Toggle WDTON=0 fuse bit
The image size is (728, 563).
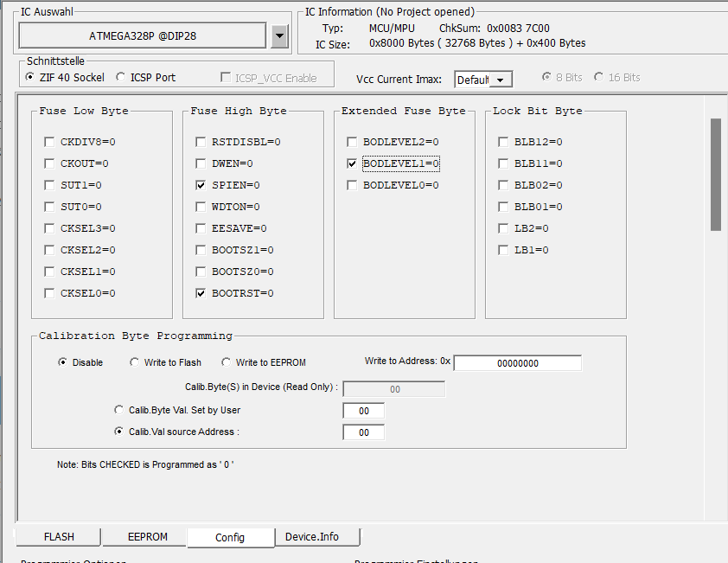[x=201, y=207]
